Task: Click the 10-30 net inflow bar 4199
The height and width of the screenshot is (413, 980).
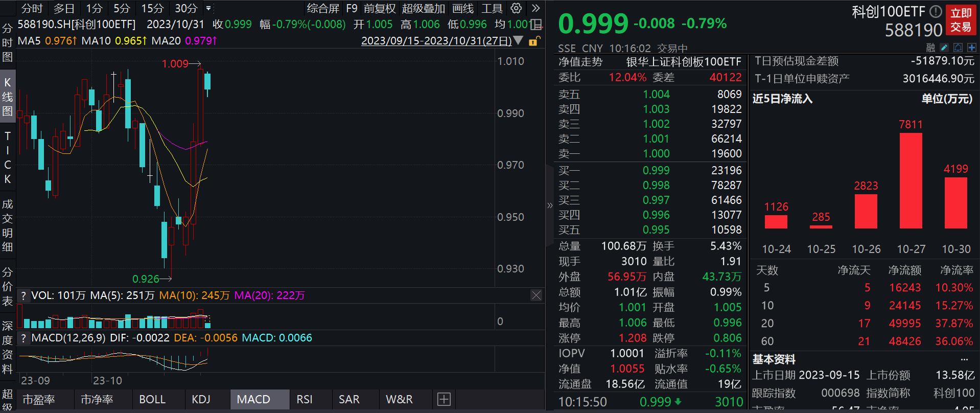Action: pos(956,202)
